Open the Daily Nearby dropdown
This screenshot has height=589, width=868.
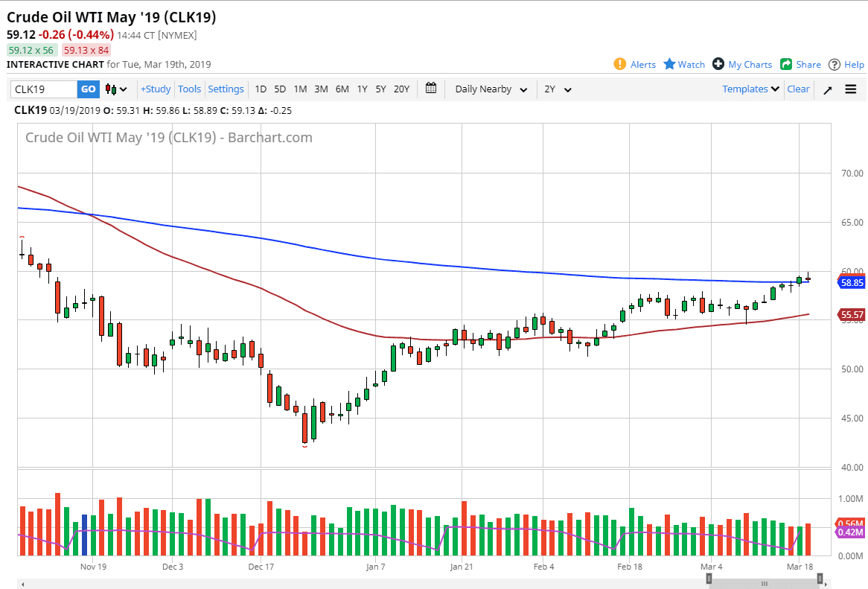pyautogui.click(x=489, y=89)
